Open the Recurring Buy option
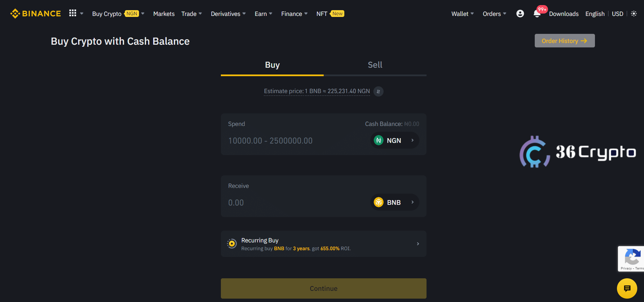Image resolution: width=644 pixels, height=302 pixels. (324, 244)
